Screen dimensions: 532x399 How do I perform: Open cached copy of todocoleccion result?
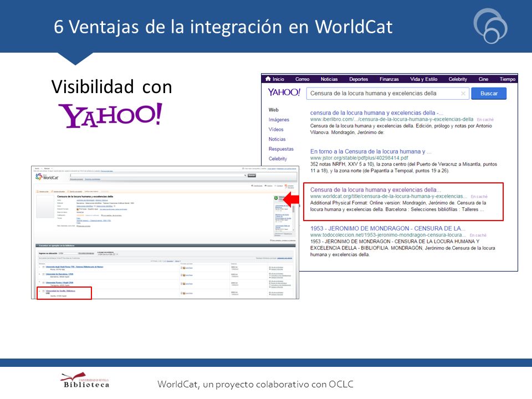click(x=478, y=235)
